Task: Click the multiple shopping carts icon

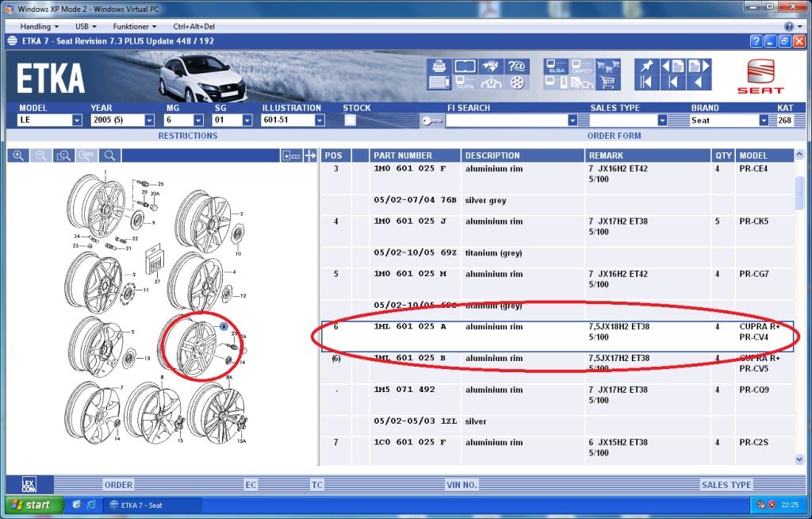Action: tap(608, 66)
